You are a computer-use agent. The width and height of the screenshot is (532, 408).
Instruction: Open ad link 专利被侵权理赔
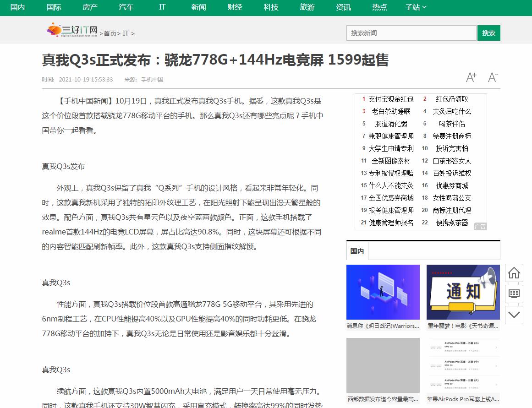tap(391, 173)
